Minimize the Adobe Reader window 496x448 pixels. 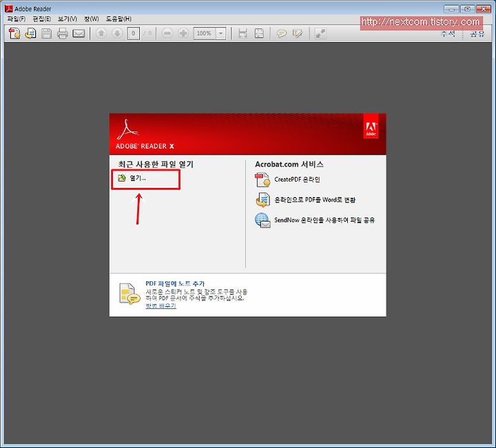[x=451, y=9]
